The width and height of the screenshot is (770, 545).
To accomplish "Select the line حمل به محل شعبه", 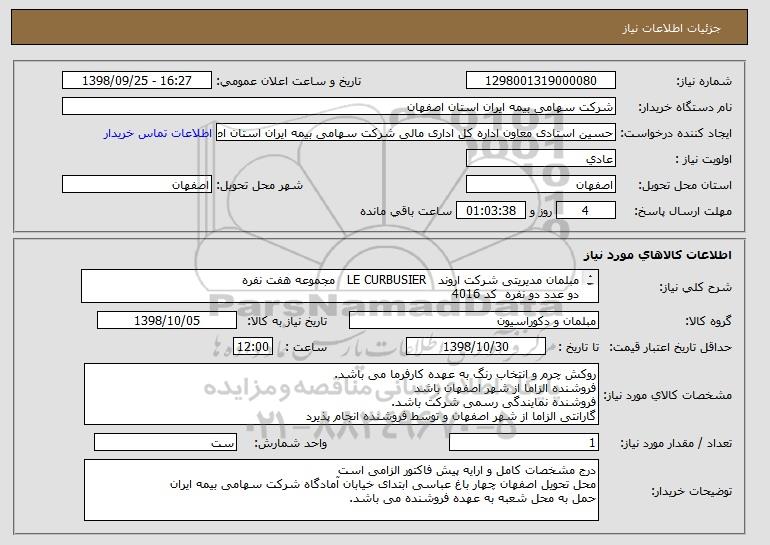I will click(472, 498).
